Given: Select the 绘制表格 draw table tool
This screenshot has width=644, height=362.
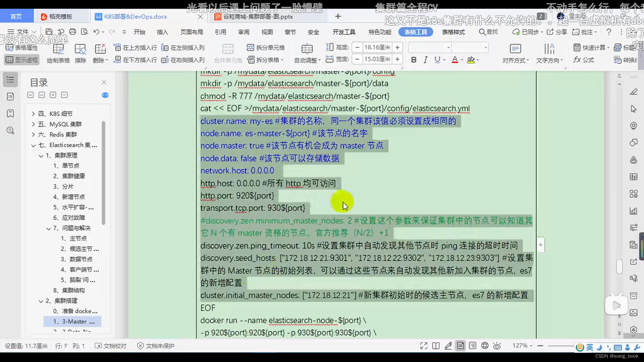Looking at the screenshot, I should (x=58, y=53).
